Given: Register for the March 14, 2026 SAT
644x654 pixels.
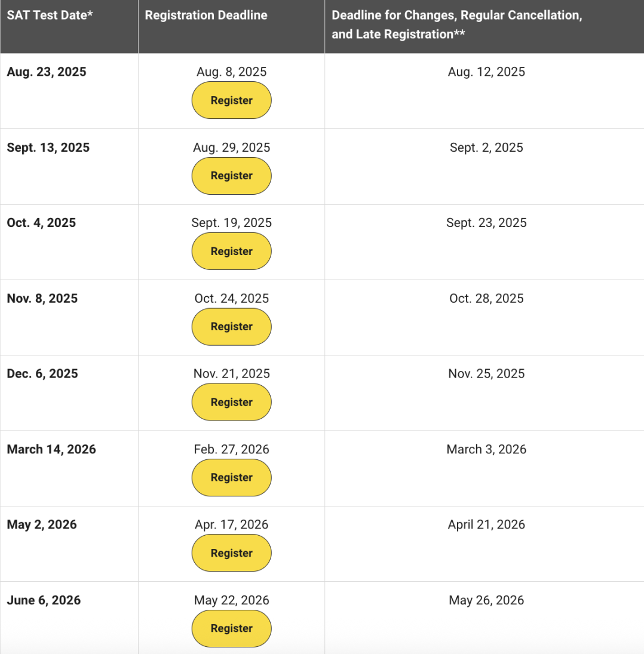Looking at the screenshot, I should [x=231, y=478].
